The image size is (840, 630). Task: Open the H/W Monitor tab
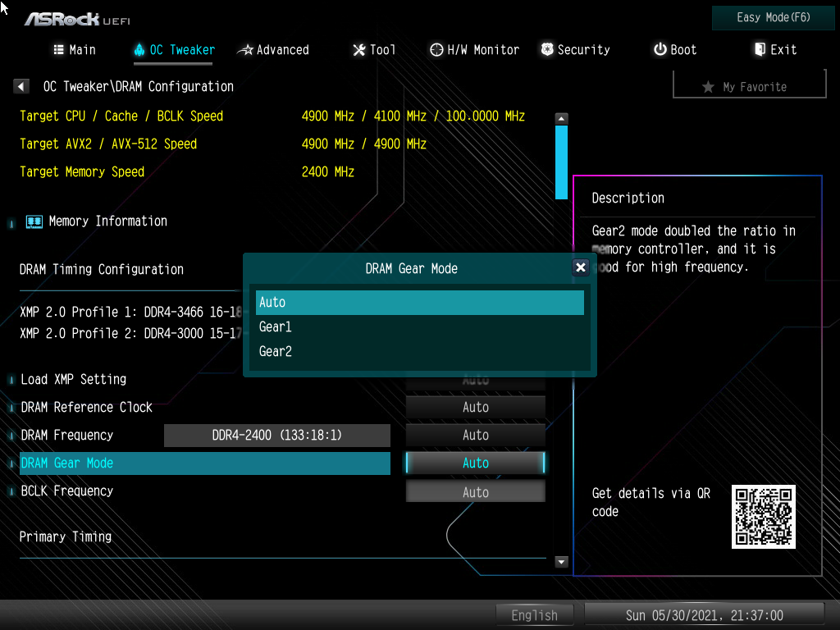click(x=474, y=50)
